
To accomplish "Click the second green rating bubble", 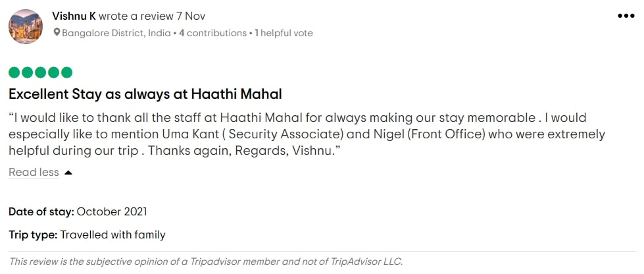I will point(27,72).
